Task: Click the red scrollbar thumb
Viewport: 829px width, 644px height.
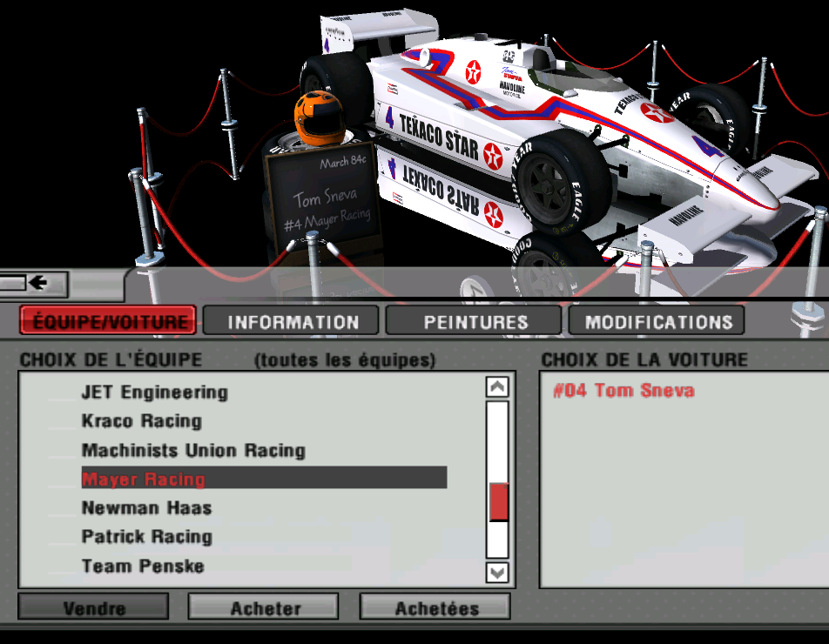Action: point(499,502)
